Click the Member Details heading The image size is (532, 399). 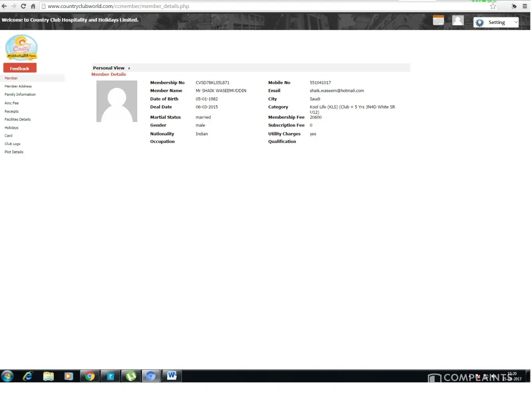coord(109,74)
